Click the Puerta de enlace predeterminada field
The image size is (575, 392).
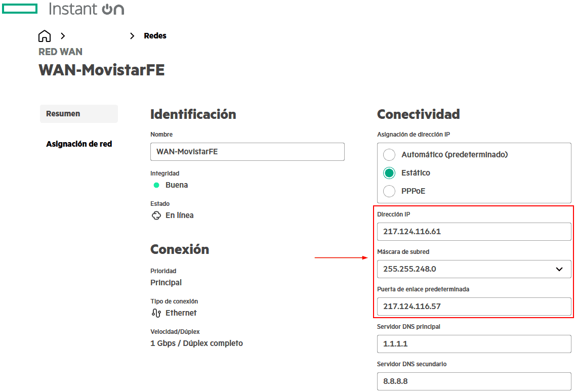coord(474,307)
